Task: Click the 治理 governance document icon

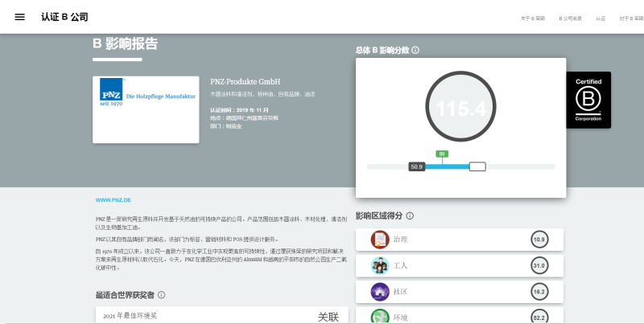Action: (x=380, y=240)
